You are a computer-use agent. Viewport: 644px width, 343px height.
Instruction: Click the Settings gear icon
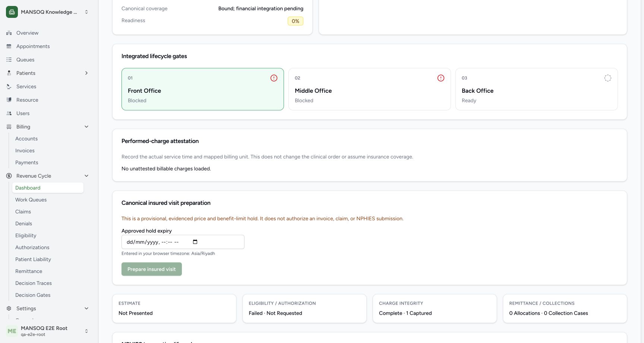(x=9, y=308)
